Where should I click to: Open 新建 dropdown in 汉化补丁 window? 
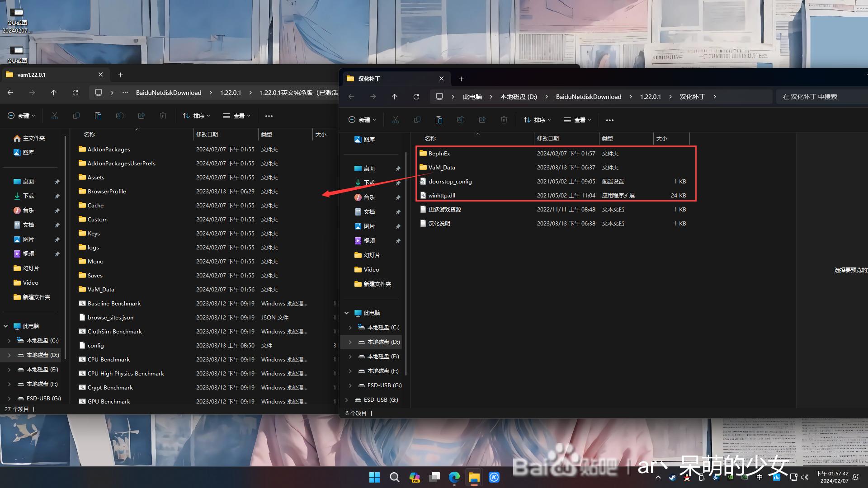[362, 120]
